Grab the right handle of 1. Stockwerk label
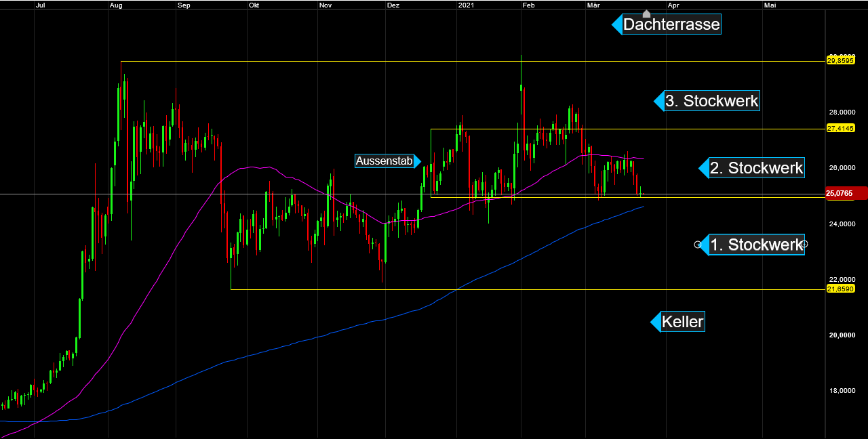Screen dimensions: 868x439 [804, 244]
